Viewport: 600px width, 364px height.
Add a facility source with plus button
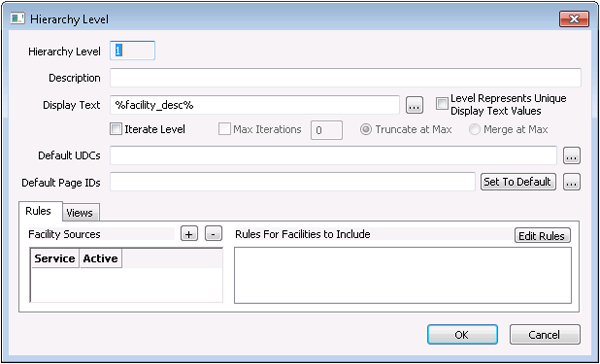pyautogui.click(x=189, y=233)
